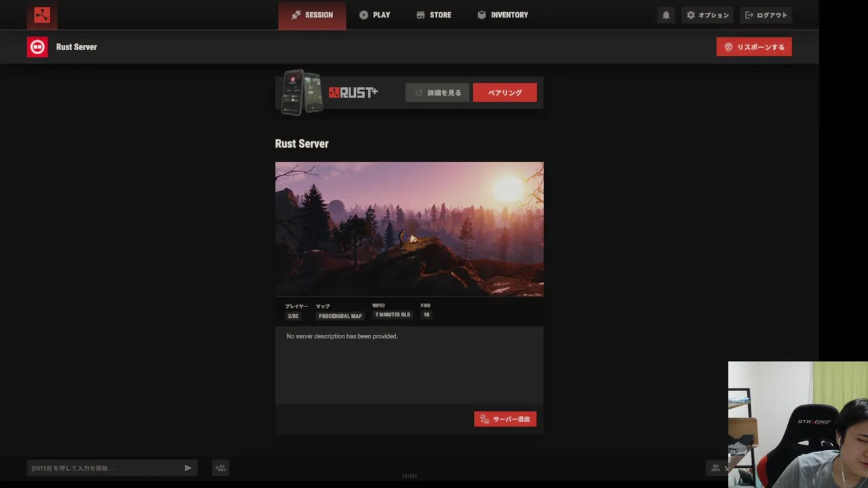
Task: Click the server sunset banner image
Action: tap(410, 229)
